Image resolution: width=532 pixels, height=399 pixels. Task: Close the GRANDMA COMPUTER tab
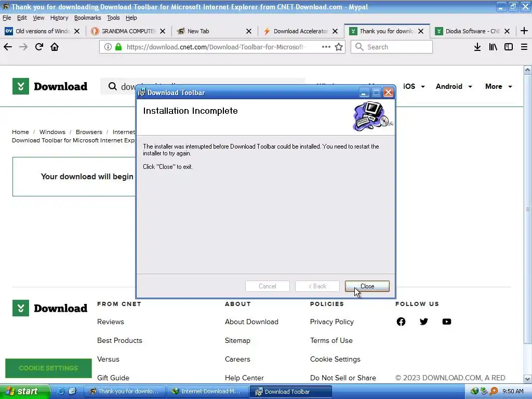click(x=163, y=31)
